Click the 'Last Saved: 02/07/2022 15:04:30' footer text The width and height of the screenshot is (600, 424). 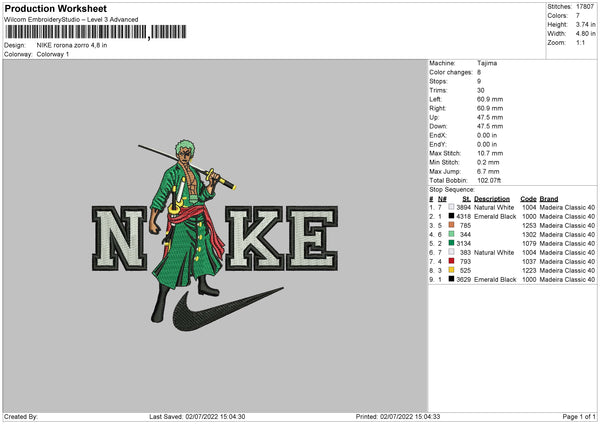pyautogui.click(x=197, y=417)
